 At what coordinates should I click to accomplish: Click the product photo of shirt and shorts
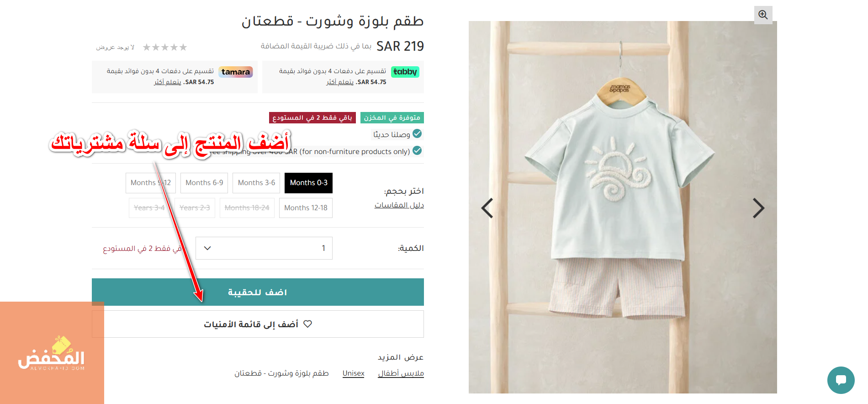click(x=623, y=207)
